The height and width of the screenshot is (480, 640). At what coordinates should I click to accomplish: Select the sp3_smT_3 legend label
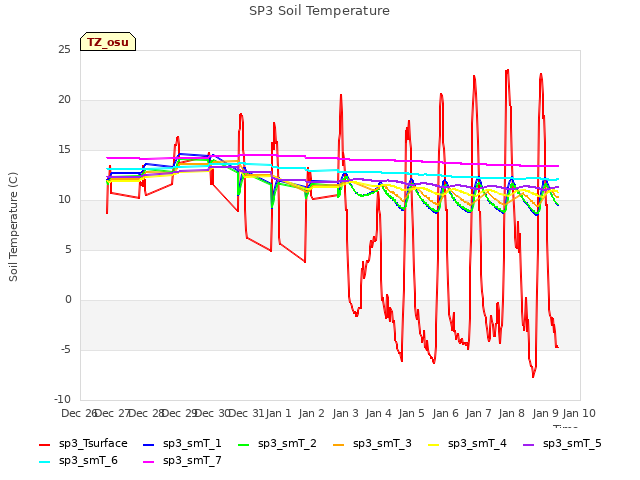click(382, 444)
